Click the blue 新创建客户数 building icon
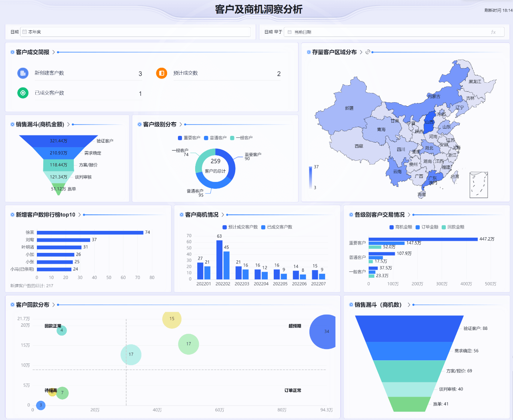The height and width of the screenshot is (420, 513). click(x=23, y=73)
